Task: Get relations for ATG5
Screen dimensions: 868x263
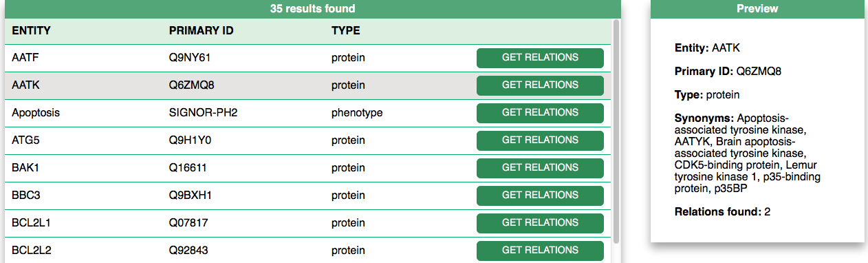Action: tap(540, 140)
